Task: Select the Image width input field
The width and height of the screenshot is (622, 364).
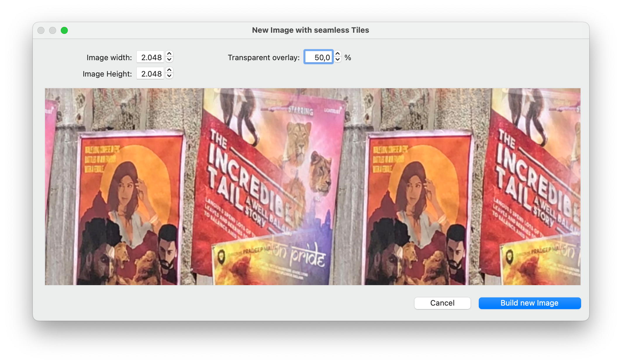Action: (x=151, y=57)
